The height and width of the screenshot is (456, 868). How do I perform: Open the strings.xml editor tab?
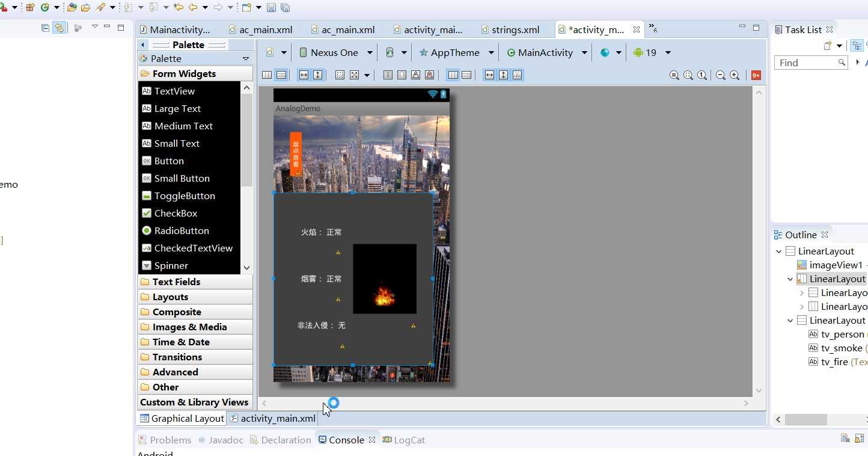pyautogui.click(x=510, y=29)
